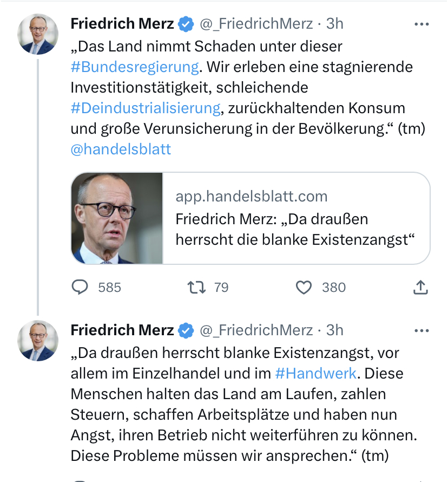Open @_FriedrichMerz handle on first tweet
The width and height of the screenshot is (448, 482).
(256, 24)
